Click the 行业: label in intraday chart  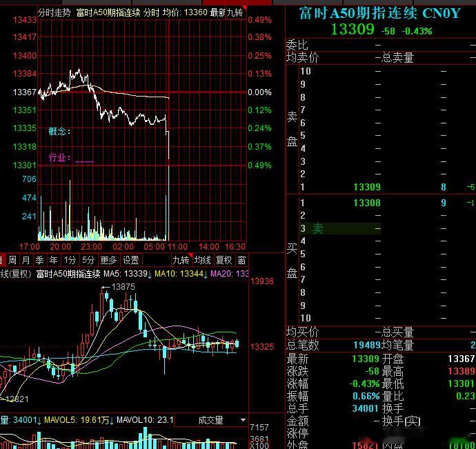[60, 157]
